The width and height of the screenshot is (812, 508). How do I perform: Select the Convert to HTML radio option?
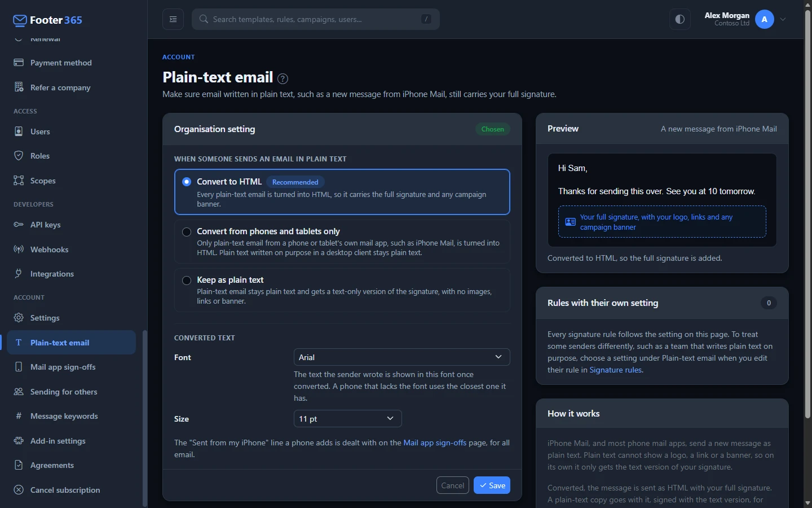click(x=187, y=182)
